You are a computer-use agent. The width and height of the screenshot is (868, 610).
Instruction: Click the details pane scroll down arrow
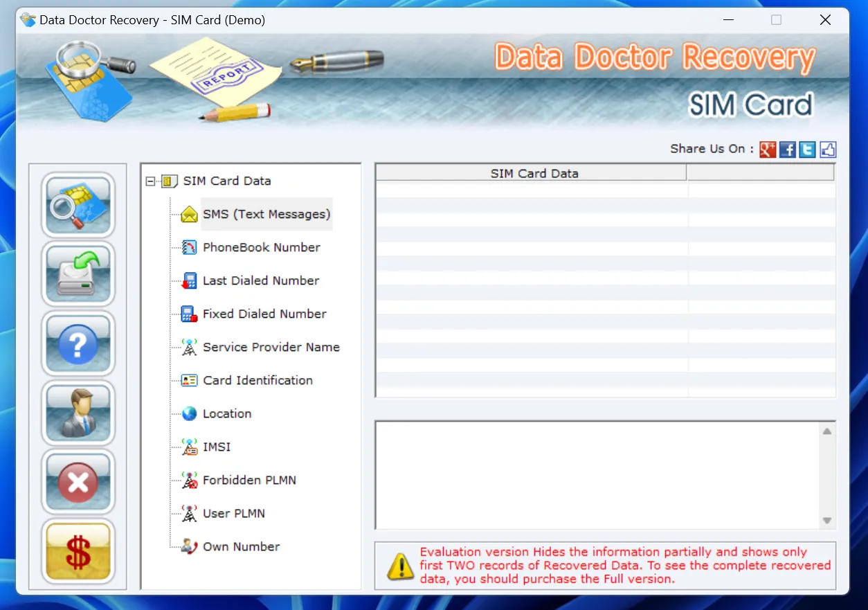tap(826, 521)
